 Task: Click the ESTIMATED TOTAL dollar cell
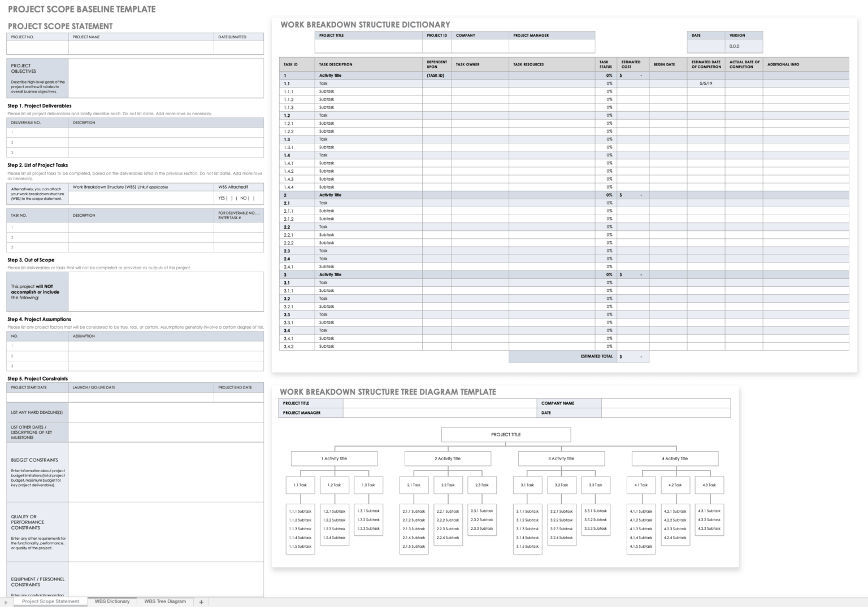633,356
